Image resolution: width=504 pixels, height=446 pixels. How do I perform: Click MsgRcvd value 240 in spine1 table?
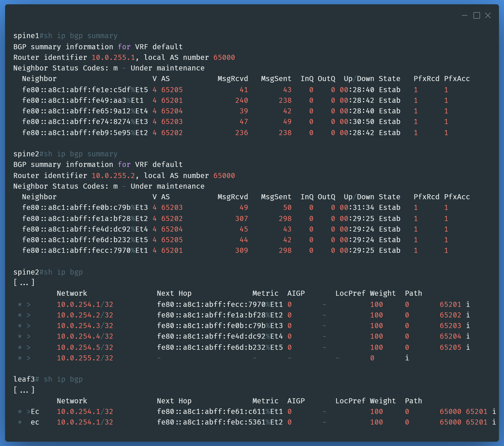coord(241,101)
